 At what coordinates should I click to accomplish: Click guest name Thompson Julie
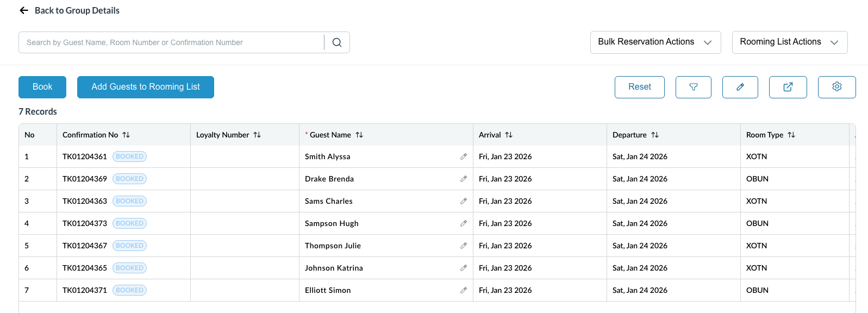coord(333,246)
